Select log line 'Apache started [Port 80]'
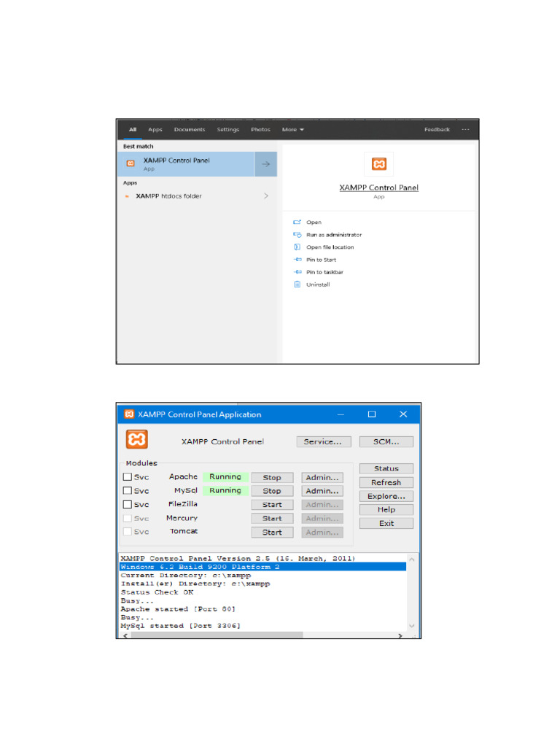The width and height of the screenshot is (560, 747). tap(178, 609)
